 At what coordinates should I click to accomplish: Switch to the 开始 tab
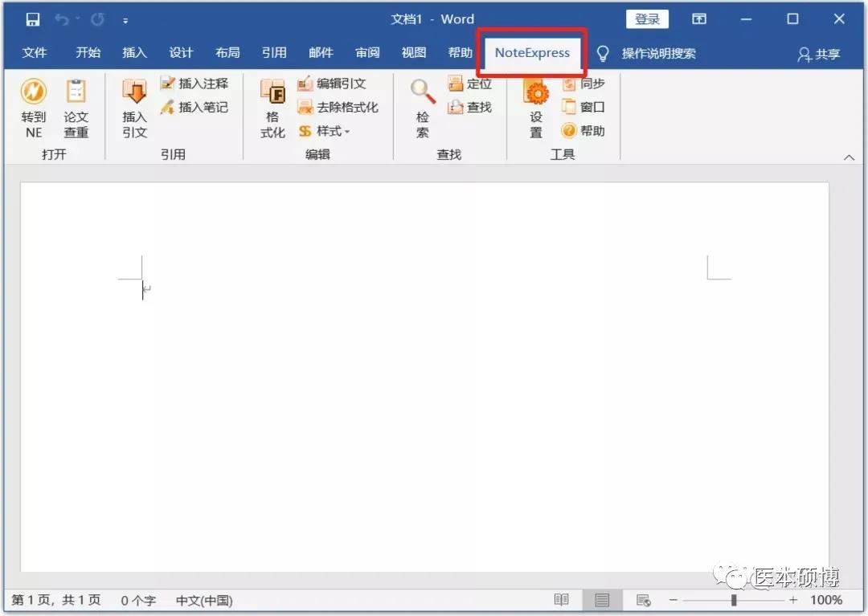(x=88, y=53)
